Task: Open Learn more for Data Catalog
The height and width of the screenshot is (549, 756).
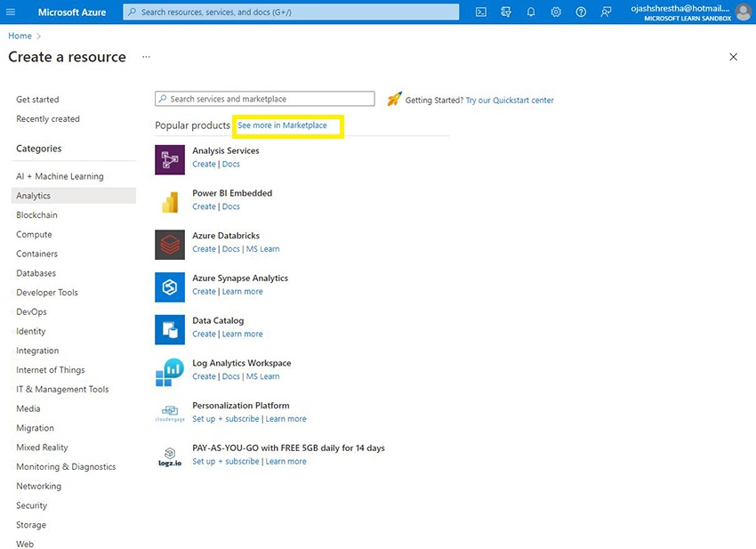Action: click(x=243, y=334)
